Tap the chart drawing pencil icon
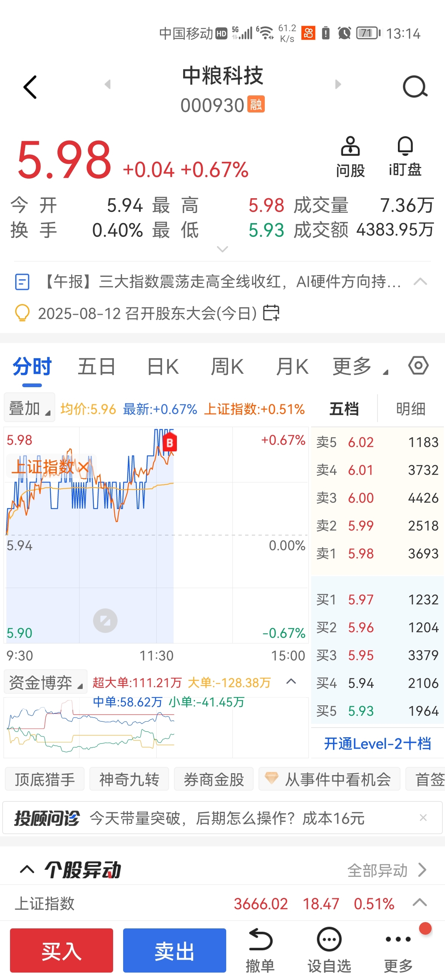 click(105, 621)
